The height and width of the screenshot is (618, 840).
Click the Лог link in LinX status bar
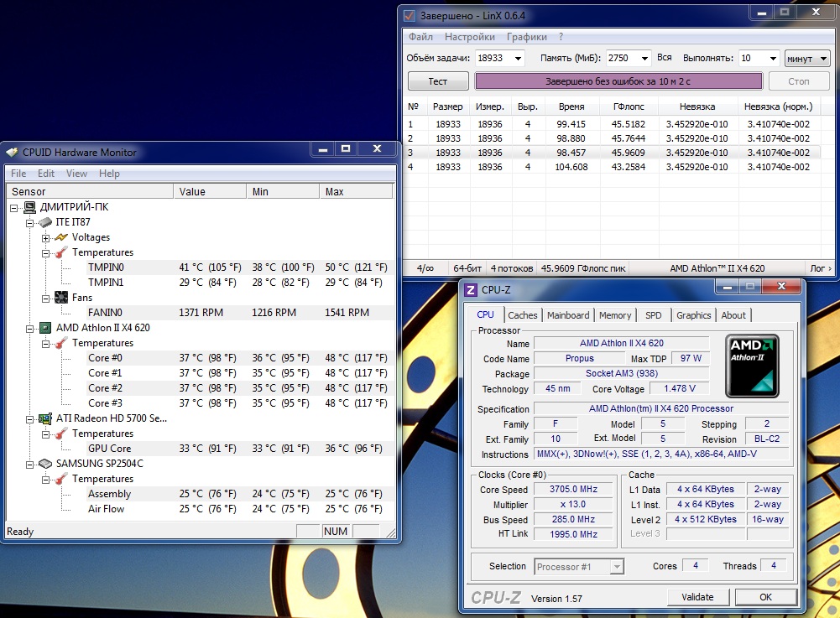(820, 268)
